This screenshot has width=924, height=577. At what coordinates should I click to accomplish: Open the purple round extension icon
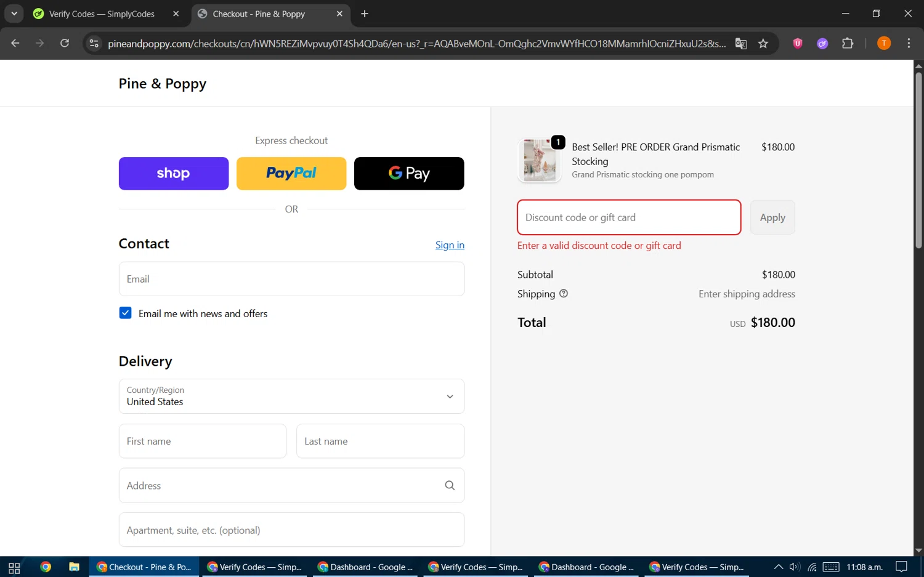click(822, 43)
